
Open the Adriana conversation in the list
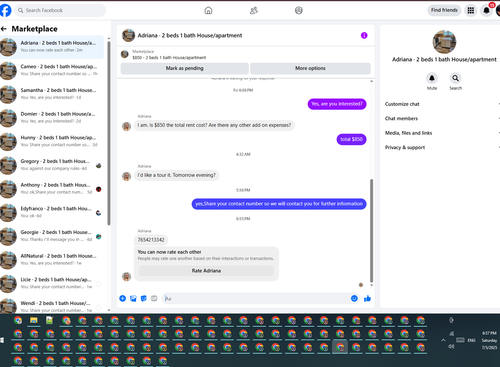(52, 47)
